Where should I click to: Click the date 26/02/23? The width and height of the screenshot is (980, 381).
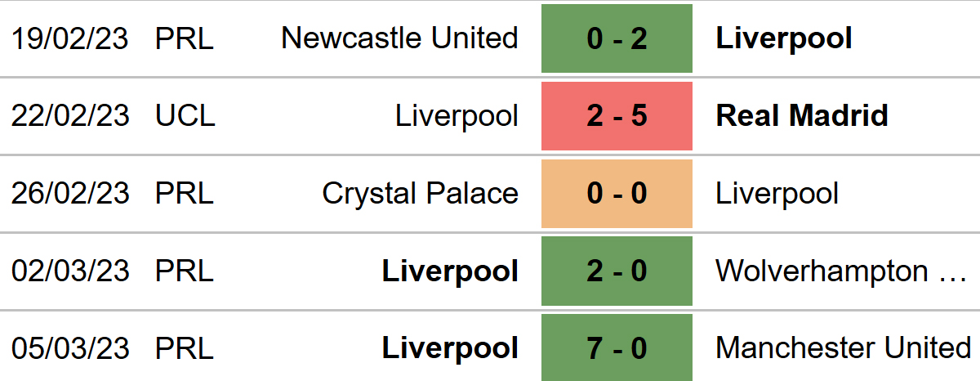[70, 194]
